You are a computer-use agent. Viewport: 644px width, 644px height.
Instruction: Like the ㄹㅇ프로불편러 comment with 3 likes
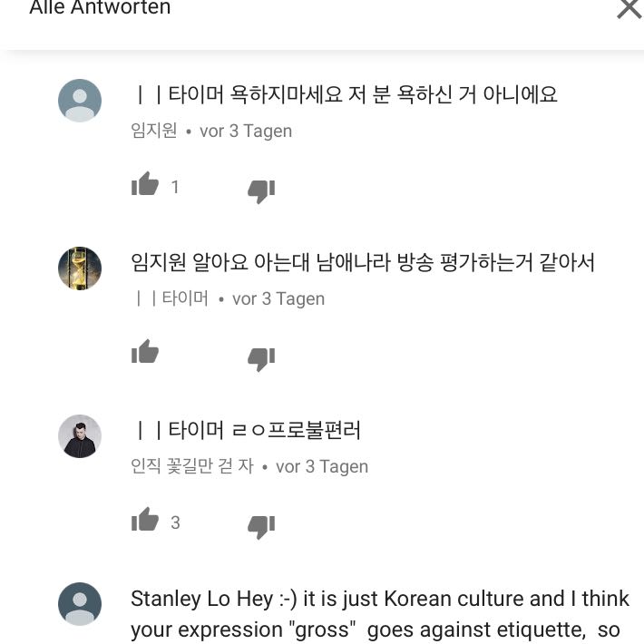point(145,521)
